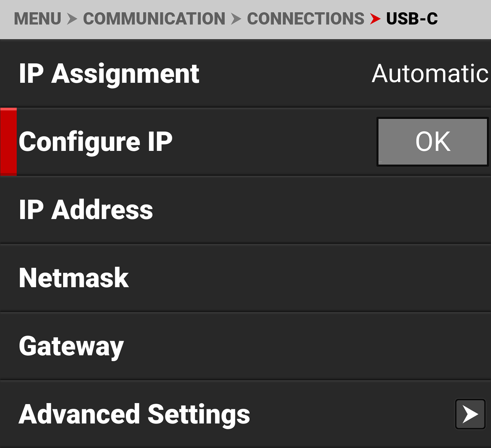Screen dimensions: 491x448
Task: Select the Gateway row label
Action: tap(71, 346)
